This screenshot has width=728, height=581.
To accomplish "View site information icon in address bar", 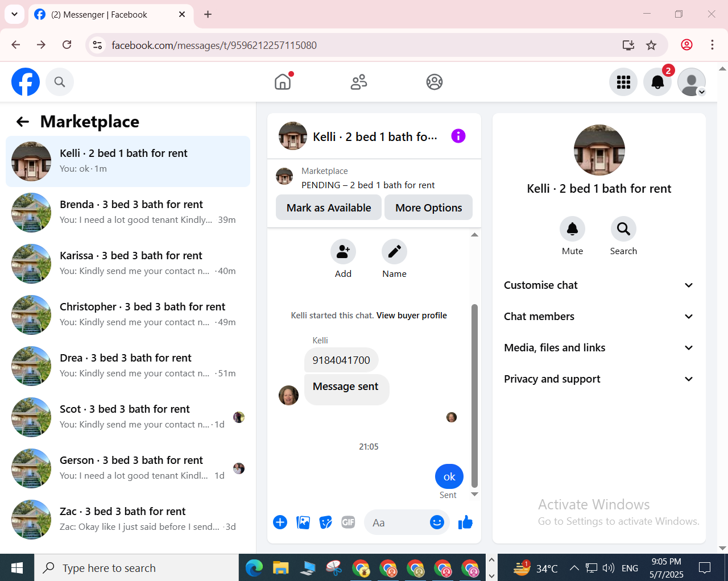I will click(x=97, y=45).
